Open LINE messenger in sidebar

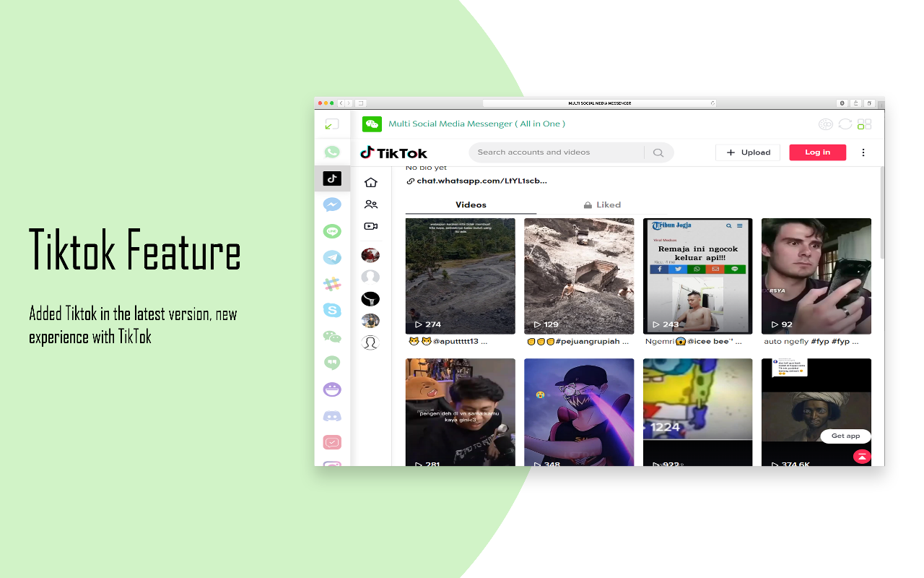pyautogui.click(x=332, y=231)
